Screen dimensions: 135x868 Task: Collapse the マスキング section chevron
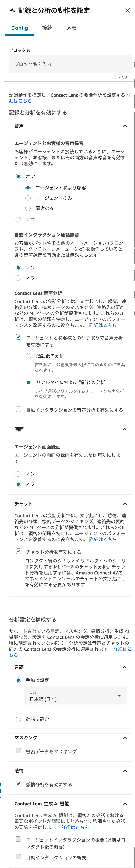click(x=125, y=738)
